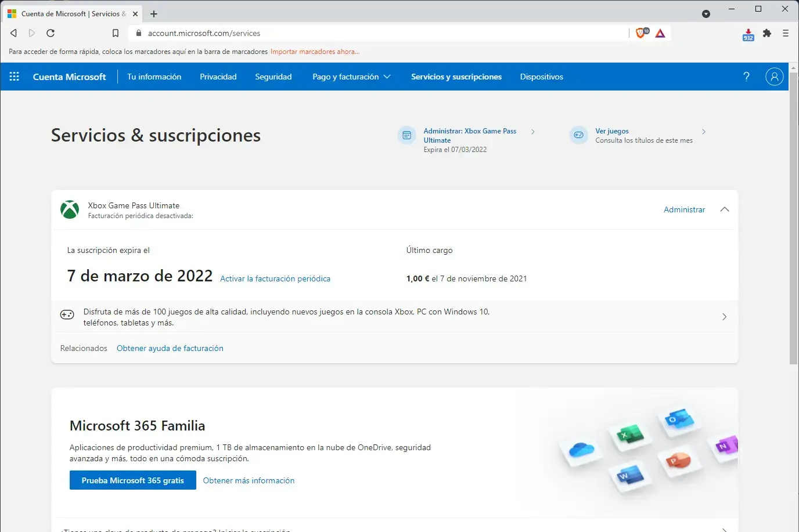799x532 pixels.
Task: Click the Servicios & suscripciones page heading
Action: pos(156,135)
